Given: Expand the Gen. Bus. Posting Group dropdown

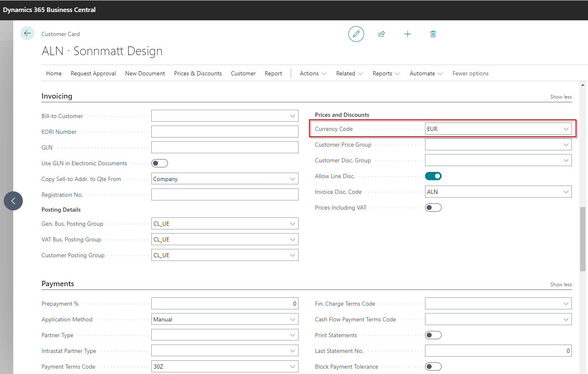Looking at the screenshot, I should click(x=292, y=224).
